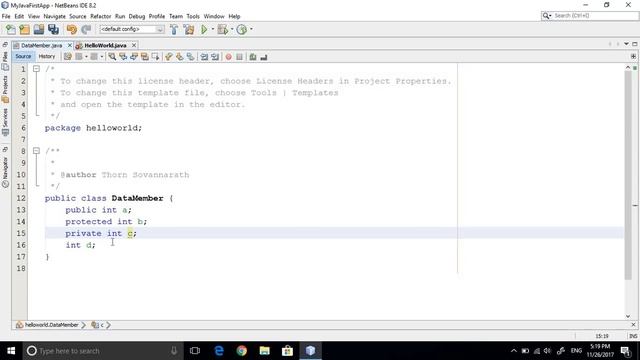The image size is (640, 360).
Task: Click the vertical editor scrollbar
Action: [x=628, y=176]
